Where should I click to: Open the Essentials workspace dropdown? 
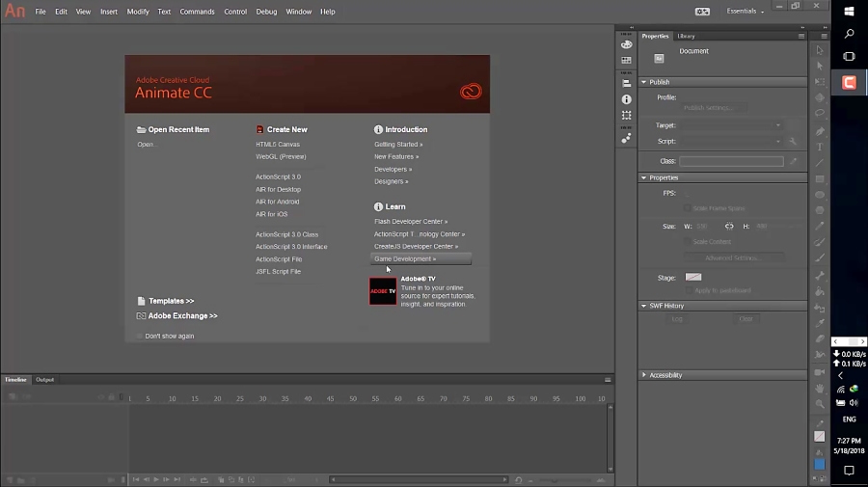tap(746, 11)
